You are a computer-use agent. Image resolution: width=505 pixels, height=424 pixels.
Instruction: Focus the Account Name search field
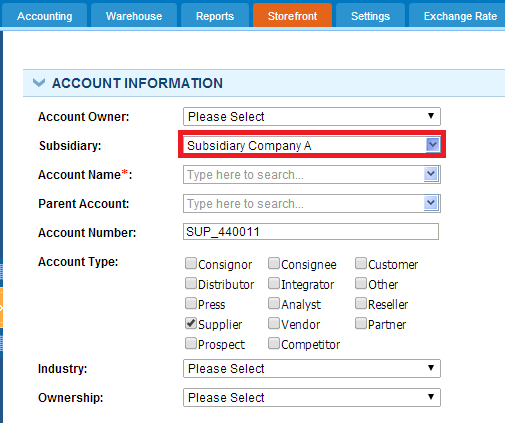coord(303,174)
